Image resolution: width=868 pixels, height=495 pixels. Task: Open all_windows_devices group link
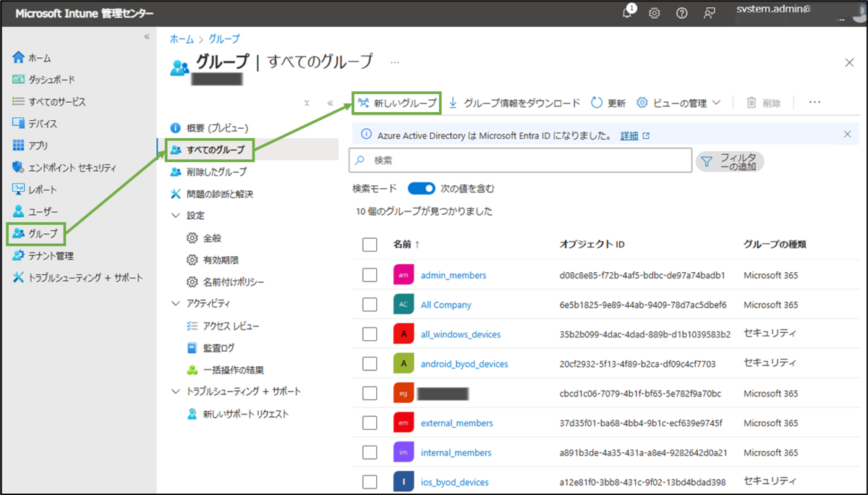[461, 334]
